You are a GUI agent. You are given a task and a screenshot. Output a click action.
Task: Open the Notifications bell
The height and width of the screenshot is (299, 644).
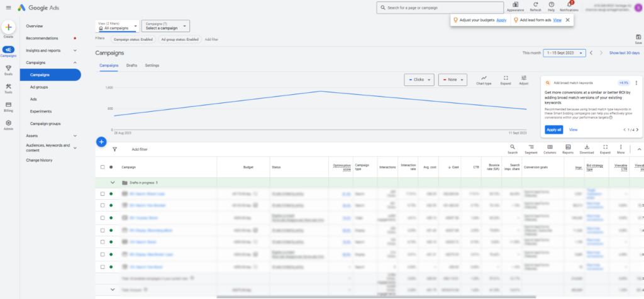tap(569, 6)
